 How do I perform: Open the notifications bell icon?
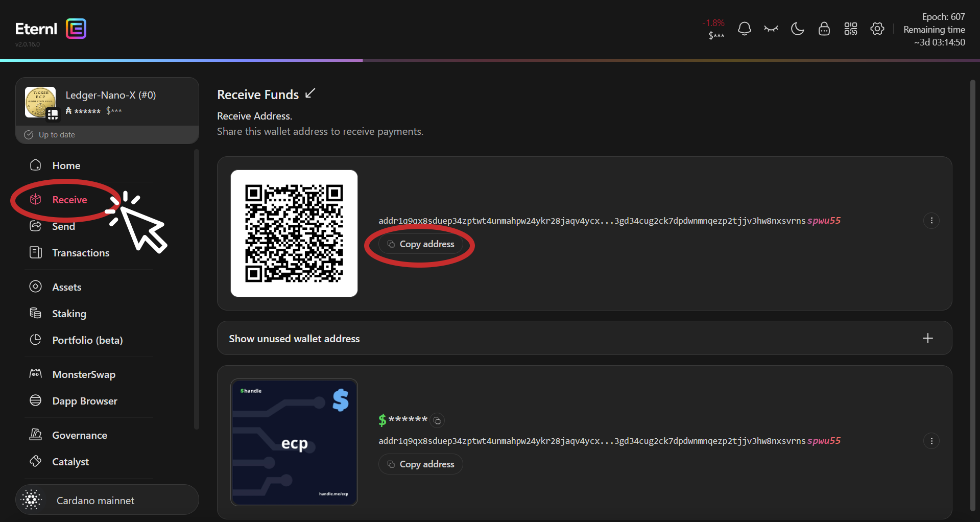pos(744,29)
